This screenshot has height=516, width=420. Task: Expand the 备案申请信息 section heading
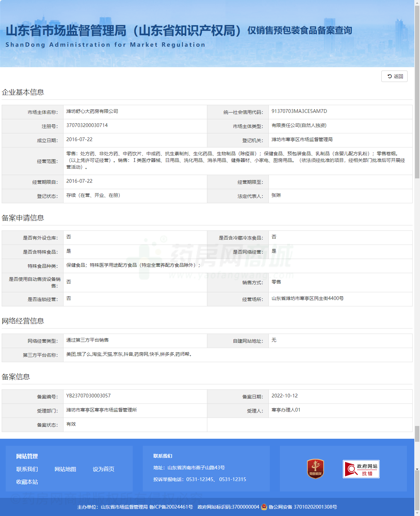[23, 218]
